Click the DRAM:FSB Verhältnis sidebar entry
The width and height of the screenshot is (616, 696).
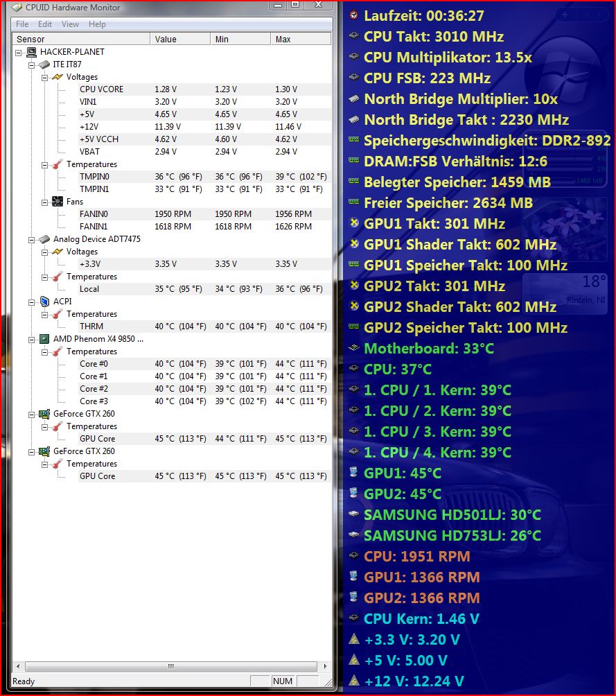(455, 161)
